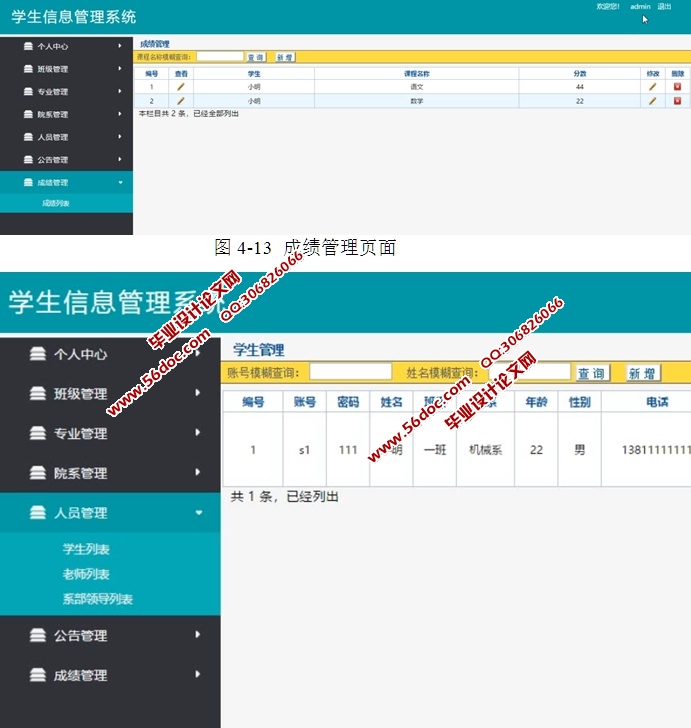Click the view pencil icon for row 2 数学 in 成绩管理
This screenshot has height=728, width=691.
pyautogui.click(x=181, y=101)
